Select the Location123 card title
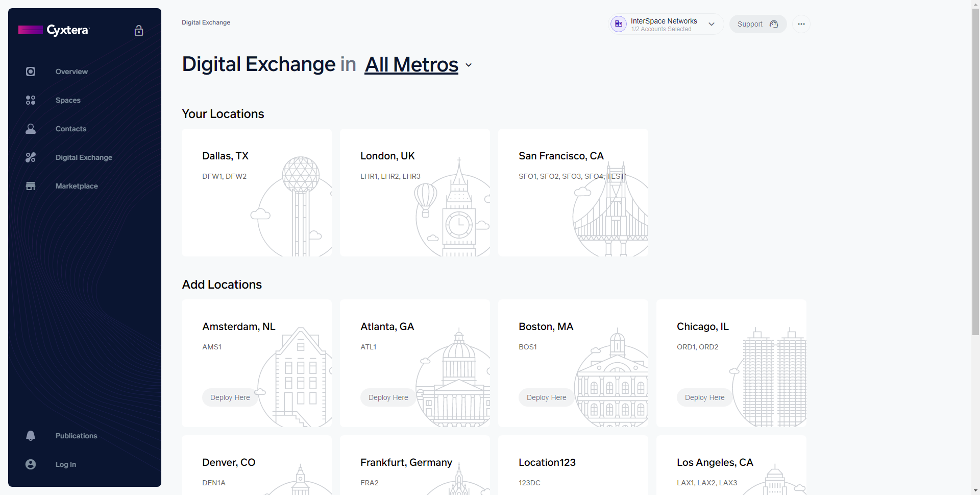This screenshot has width=980, height=495. (x=547, y=462)
